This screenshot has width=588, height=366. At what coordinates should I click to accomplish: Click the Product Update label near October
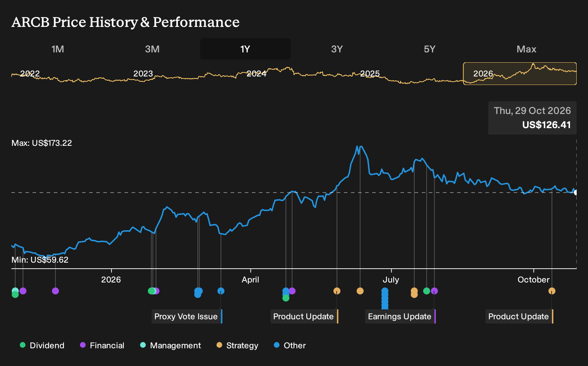(x=519, y=316)
